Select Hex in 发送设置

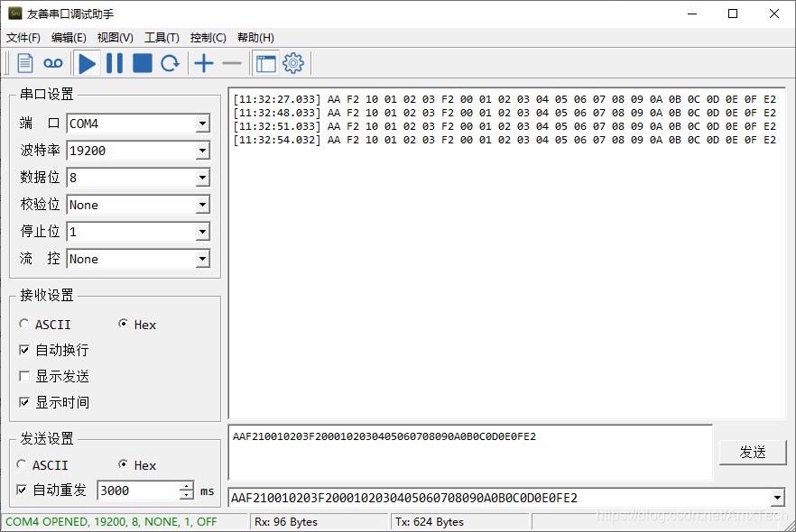[x=137, y=465]
